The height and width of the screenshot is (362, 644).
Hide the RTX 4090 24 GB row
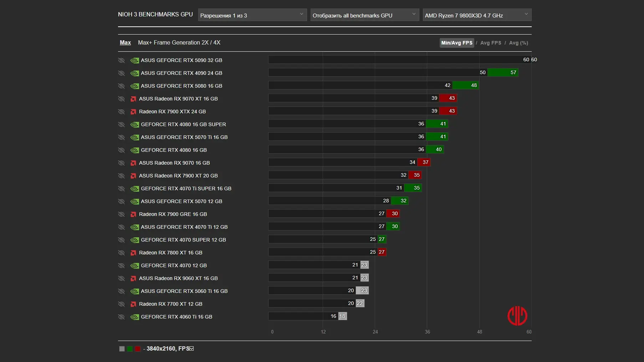click(122, 73)
